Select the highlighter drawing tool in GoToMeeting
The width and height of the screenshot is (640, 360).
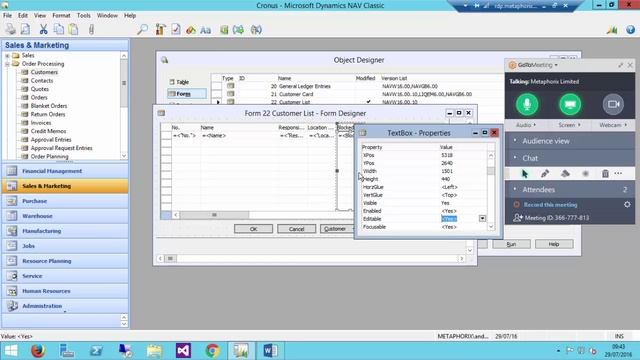(x=565, y=174)
